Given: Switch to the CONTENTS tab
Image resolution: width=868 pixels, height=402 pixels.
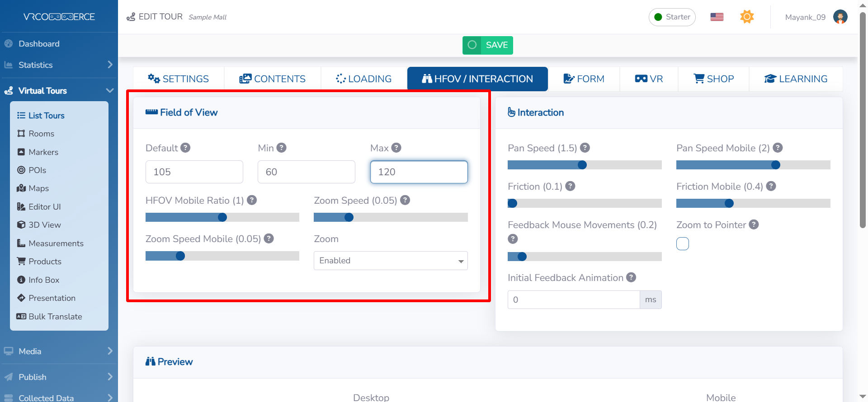Looking at the screenshot, I should 272,79.
